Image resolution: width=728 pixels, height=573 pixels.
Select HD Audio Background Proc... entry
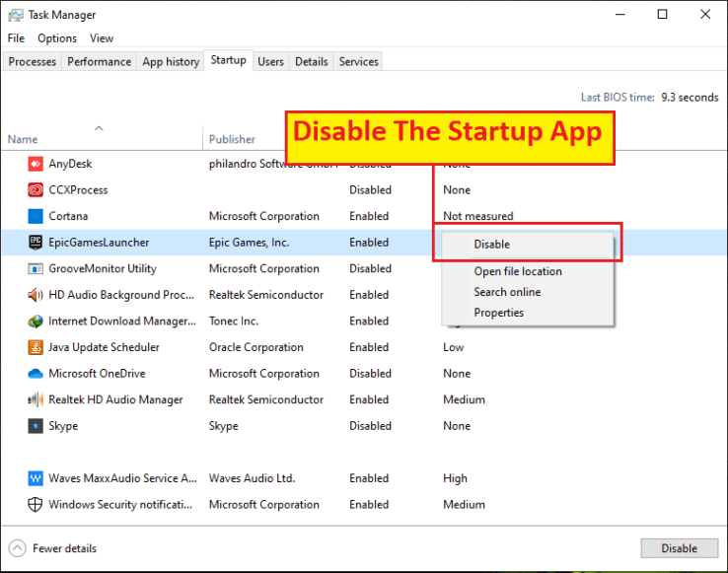(x=121, y=295)
